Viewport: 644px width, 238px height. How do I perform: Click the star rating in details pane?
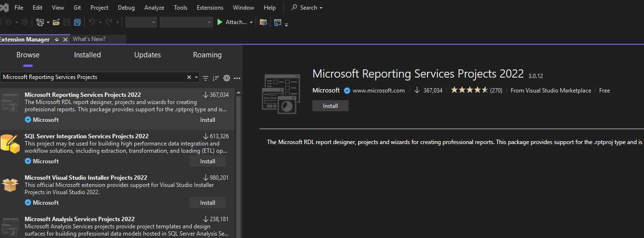(469, 90)
